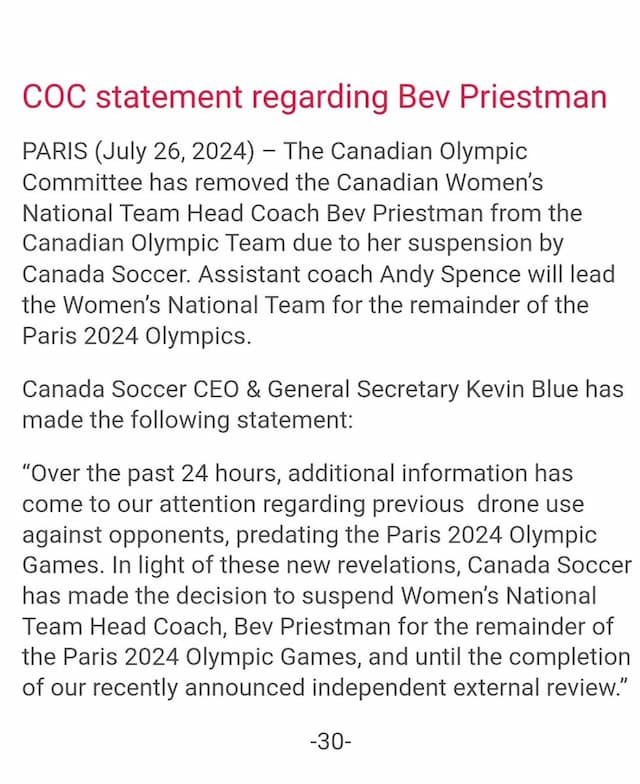Click the -30- end marker
The width and height of the screenshot is (640, 784).
(x=330, y=741)
